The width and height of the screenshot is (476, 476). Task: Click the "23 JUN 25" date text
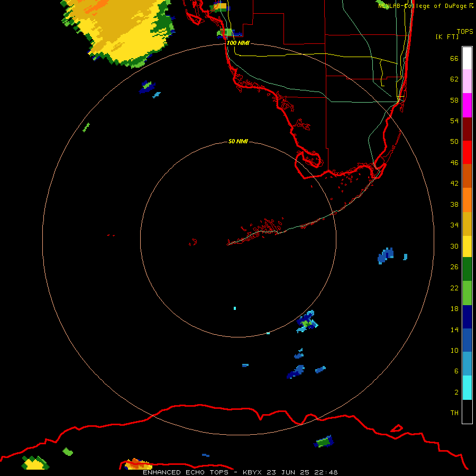point(288,472)
